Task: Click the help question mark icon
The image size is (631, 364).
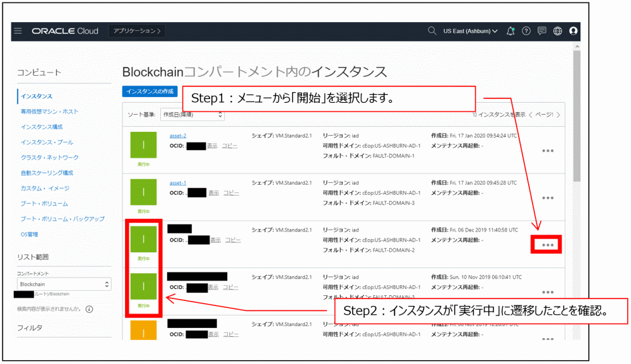Action: coord(526,30)
